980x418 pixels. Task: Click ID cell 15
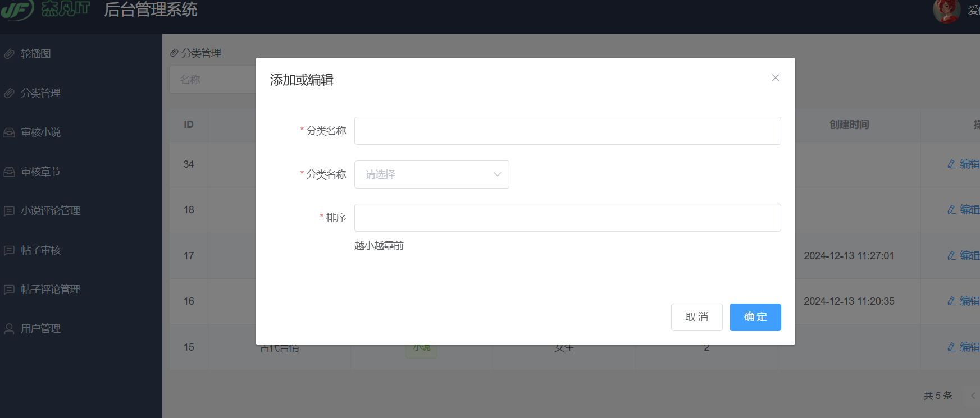189,347
